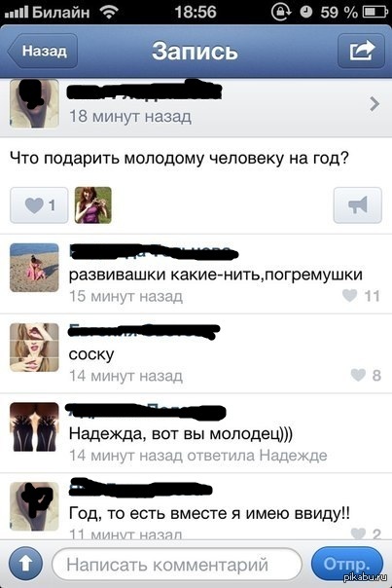This screenshot has width=392, height=588.
Task: Open avatar of 'Надежда, вот вы молодец' commenter
Action: (34, 426)
